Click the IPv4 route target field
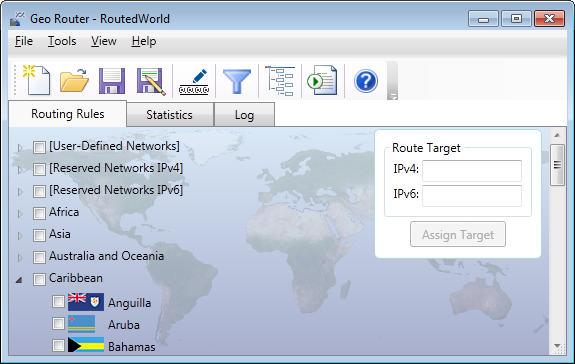Image resolution: width=575 pixels, height=364 pixels. (472, 171)
